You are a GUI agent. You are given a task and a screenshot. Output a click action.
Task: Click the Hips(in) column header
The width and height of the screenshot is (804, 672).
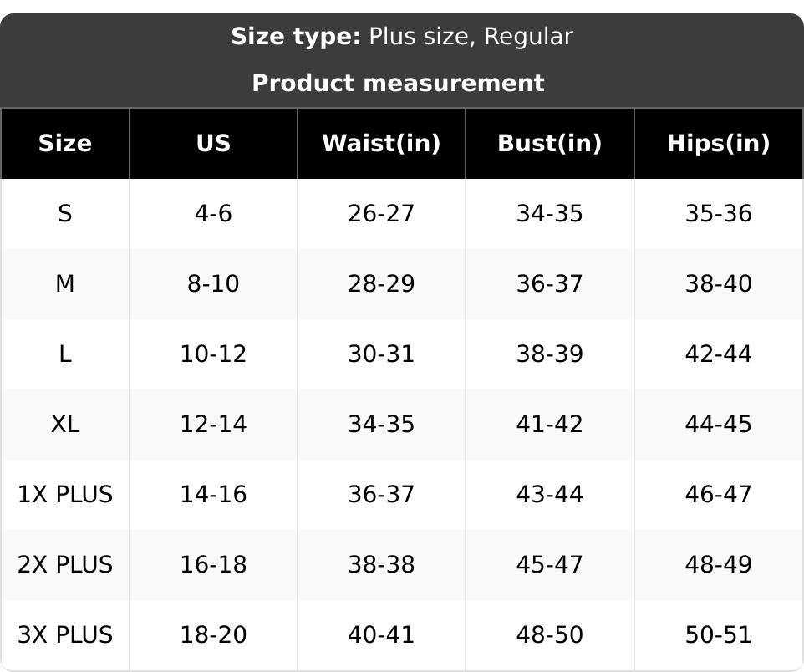718,143
